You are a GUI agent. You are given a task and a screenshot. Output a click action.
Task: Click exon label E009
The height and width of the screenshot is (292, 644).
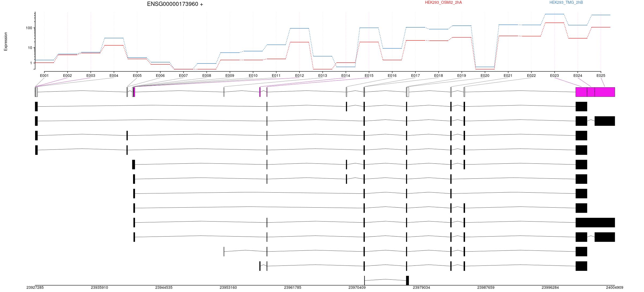pyautogui.click(x=230, y=76)
